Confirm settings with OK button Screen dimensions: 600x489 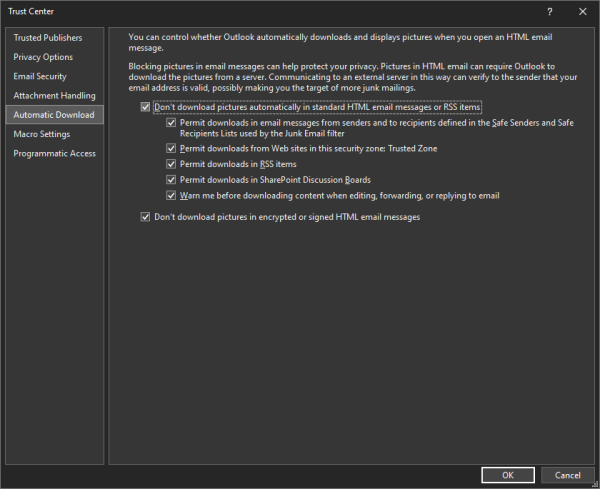click(508, 475)
